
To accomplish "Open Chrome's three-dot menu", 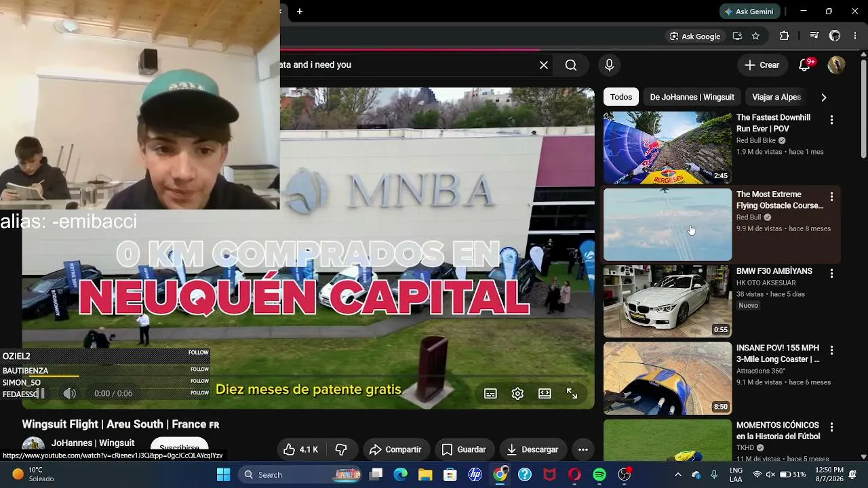I will click(x=854, y=36).
